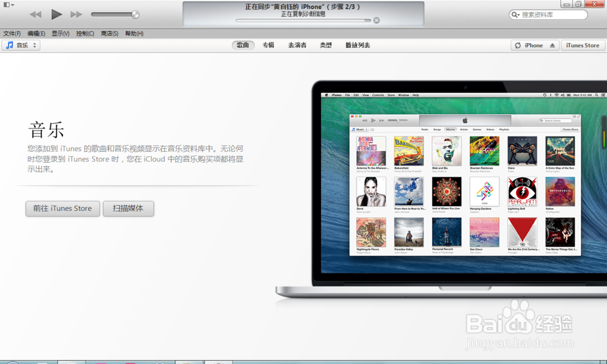Screen dimensions: 607x364
Task: Open search options magnifier dropdown
Action: point(515,15)
